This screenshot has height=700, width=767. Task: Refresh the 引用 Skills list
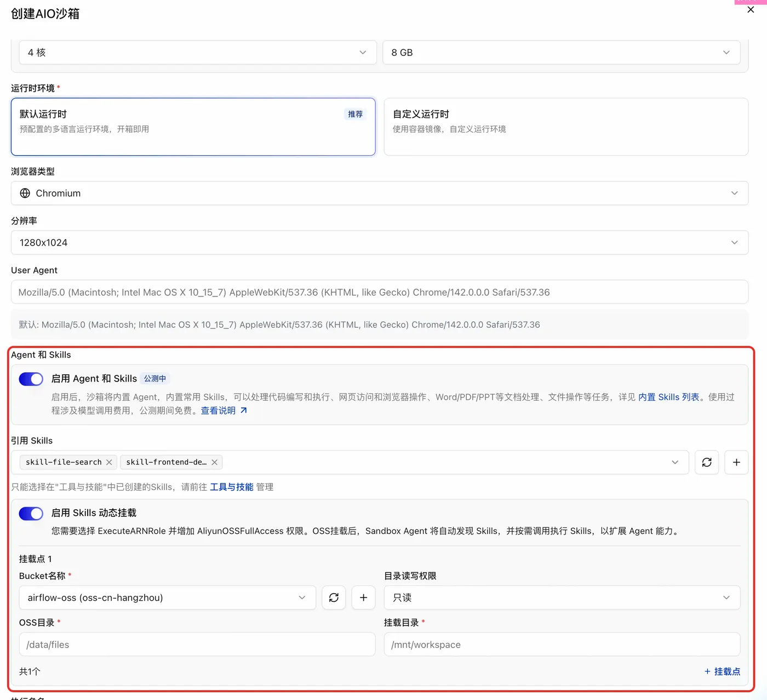tap(707, 463)
